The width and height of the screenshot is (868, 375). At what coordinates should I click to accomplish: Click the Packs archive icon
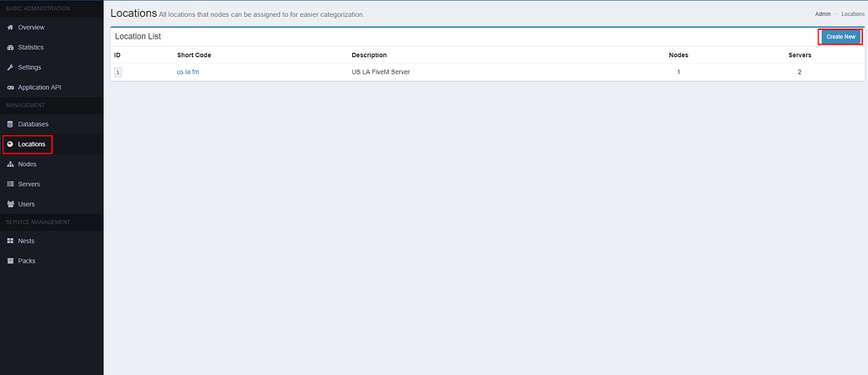pyautogui.click(x=10, y=261)
